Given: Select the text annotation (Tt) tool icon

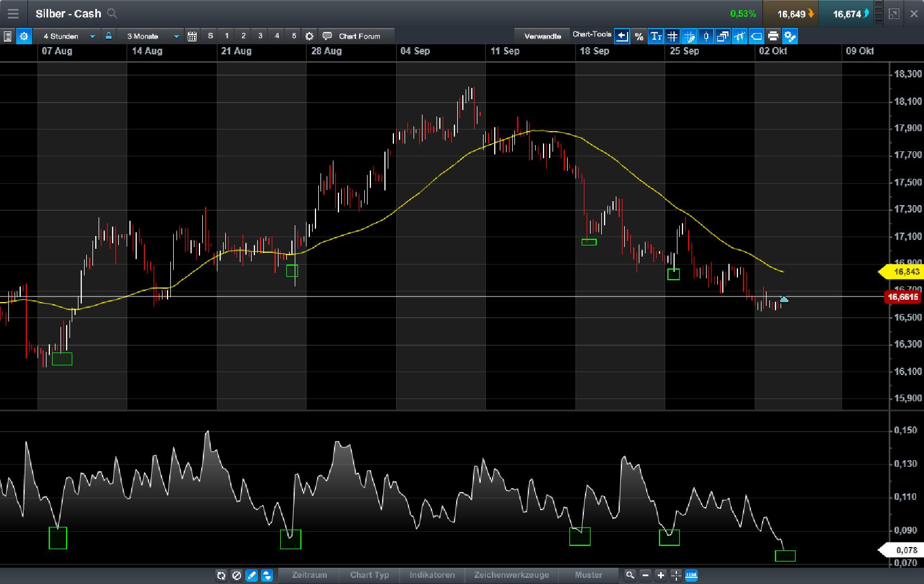Looking at the screenshot, I should coord(655,36).
